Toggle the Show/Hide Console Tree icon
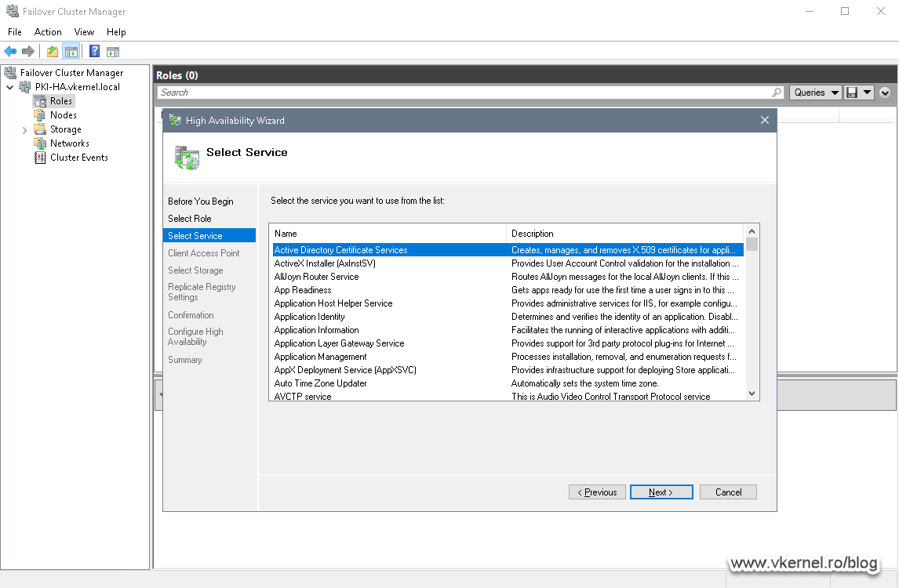The height and width of the screenshot is (588, 899). tap(71, 52)
